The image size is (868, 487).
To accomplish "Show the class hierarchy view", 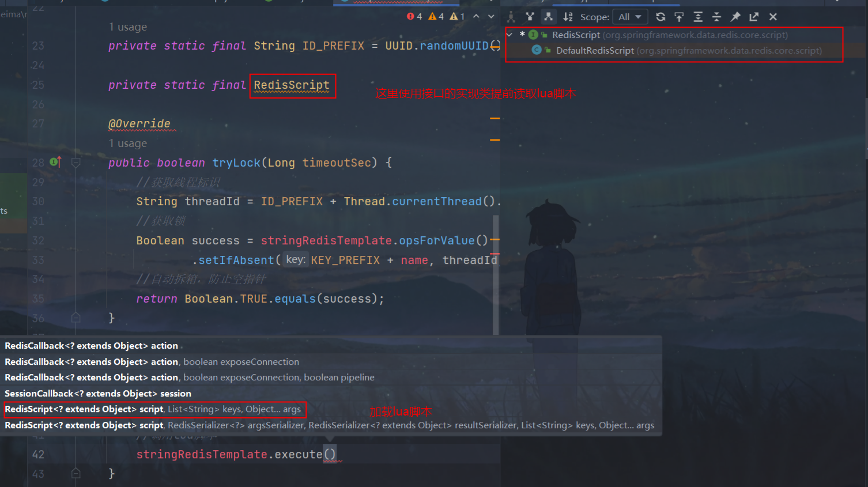I will pos(511,17).
